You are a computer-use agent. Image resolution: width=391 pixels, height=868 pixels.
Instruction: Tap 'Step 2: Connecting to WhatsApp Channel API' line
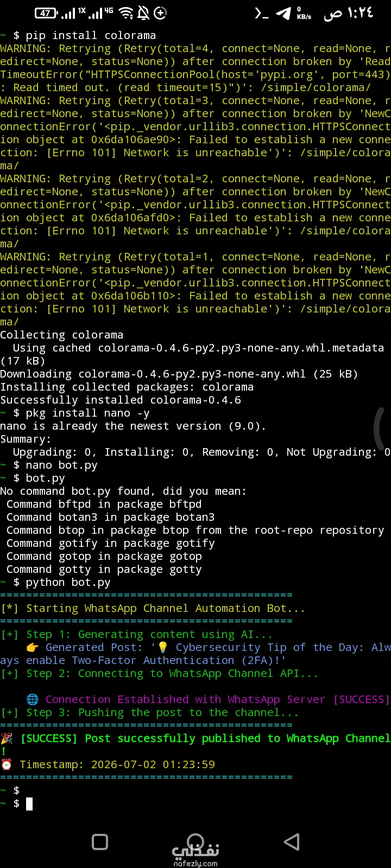click(160, 673)
